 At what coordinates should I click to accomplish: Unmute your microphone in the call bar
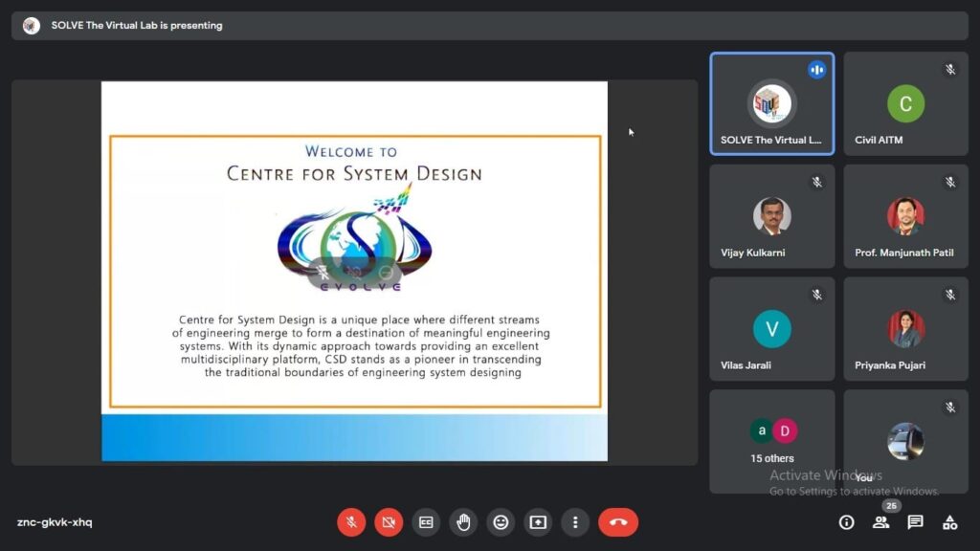tap(351, 522)
